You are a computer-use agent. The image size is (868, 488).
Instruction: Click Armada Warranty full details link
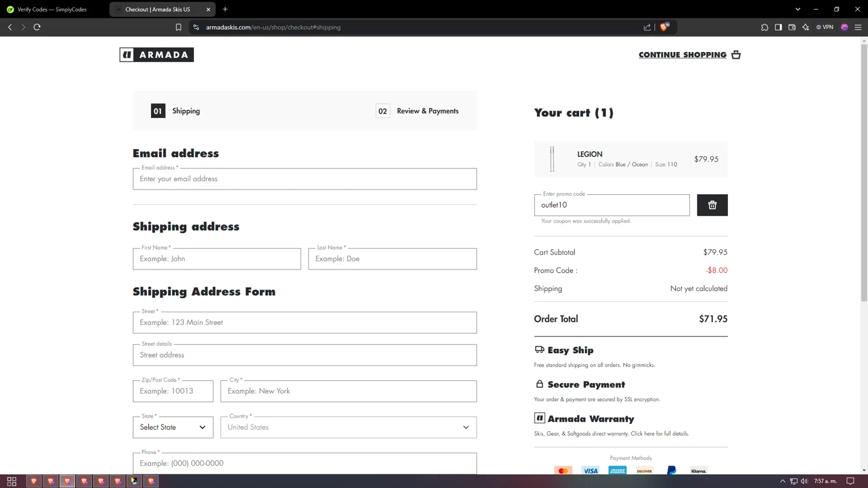pos(660,434)
